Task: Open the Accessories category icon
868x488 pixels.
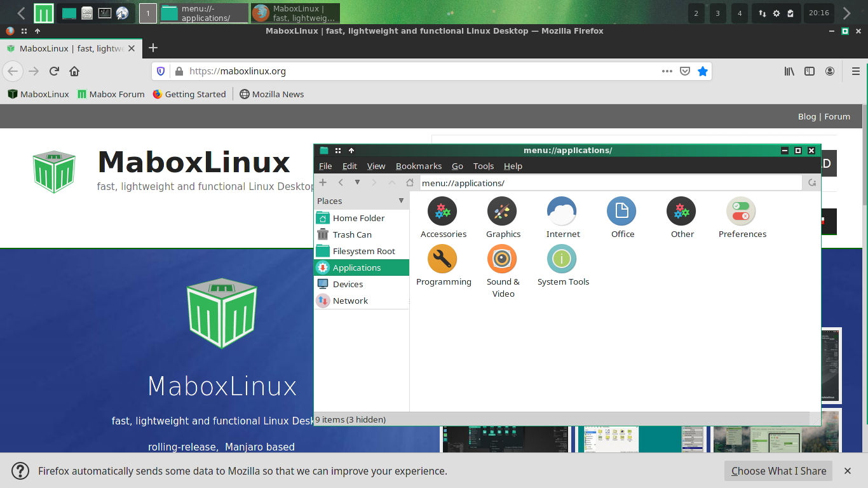Action: pyautogui.click(x=443, y=211)
